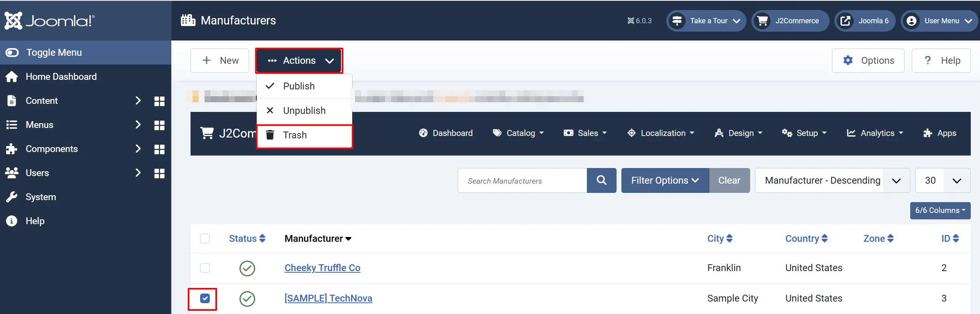
Task: Click the Help toolbar button
Action: tap(941, 61)
